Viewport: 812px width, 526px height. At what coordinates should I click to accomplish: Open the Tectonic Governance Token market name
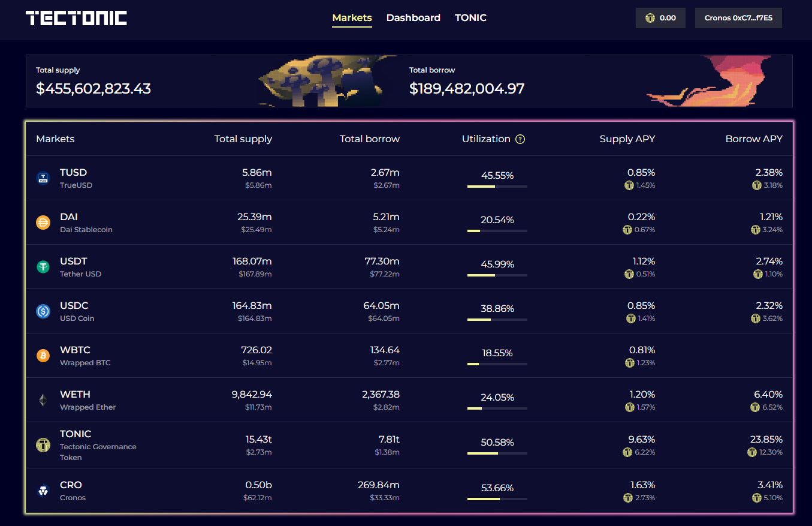click(98, 452)
